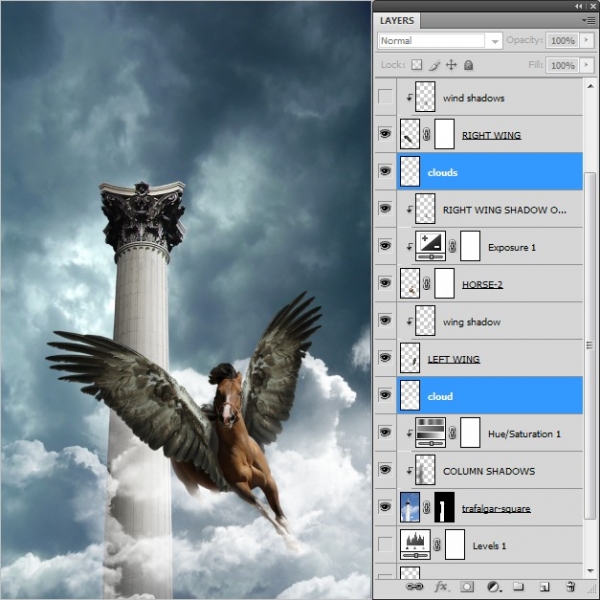Add a layer mask
This screenshot has height=600, width=600.
[x=467, y=587]
